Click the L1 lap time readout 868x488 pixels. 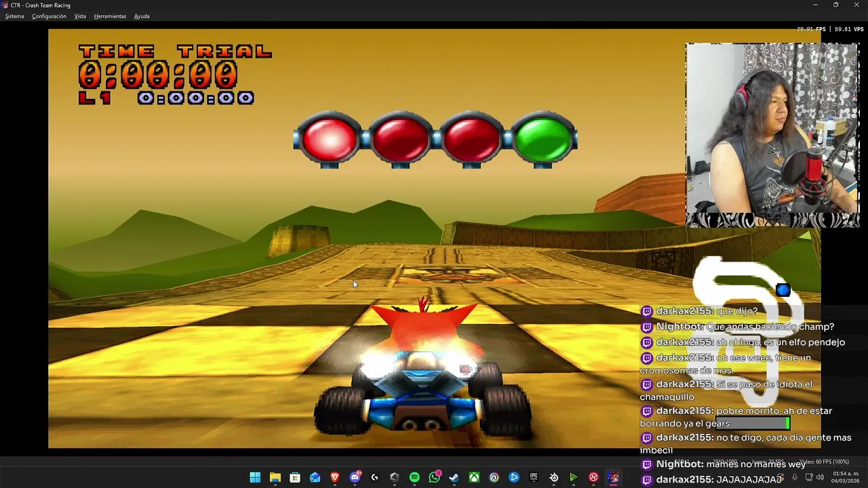click(x=166, y=98)
